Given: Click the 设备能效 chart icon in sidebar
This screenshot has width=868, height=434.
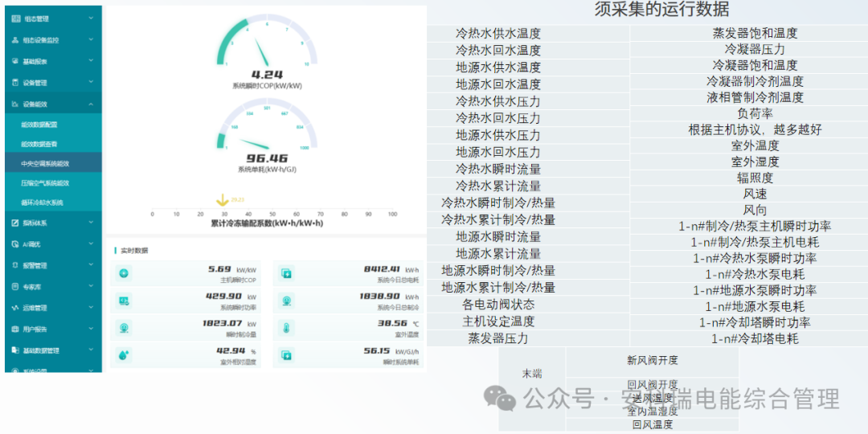Looking at the screenshot, I should coord(15,104).
